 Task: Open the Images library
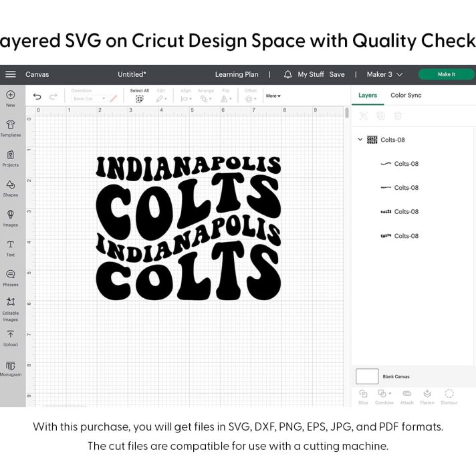[10, 218]
